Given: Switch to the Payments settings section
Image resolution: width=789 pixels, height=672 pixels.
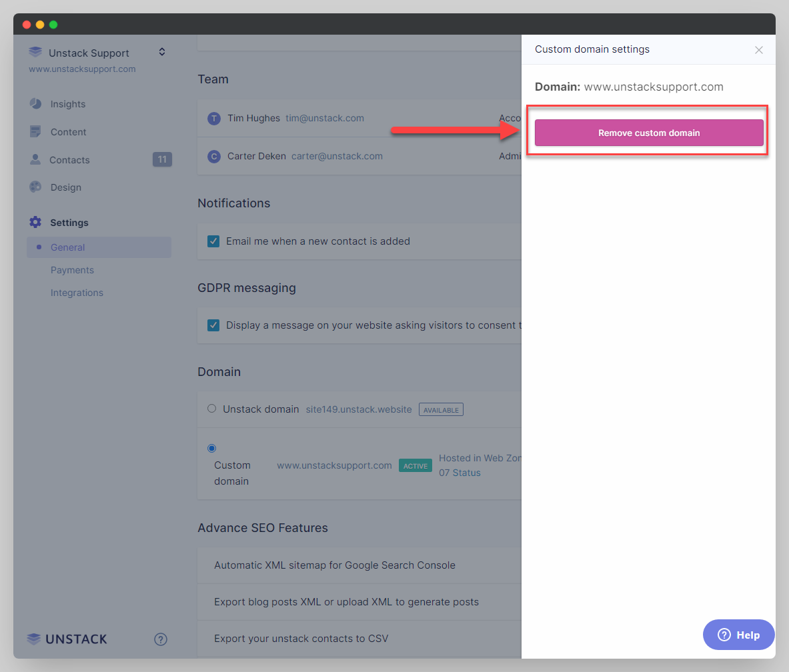Looking at the screenshot, I should tap(72, 270).
